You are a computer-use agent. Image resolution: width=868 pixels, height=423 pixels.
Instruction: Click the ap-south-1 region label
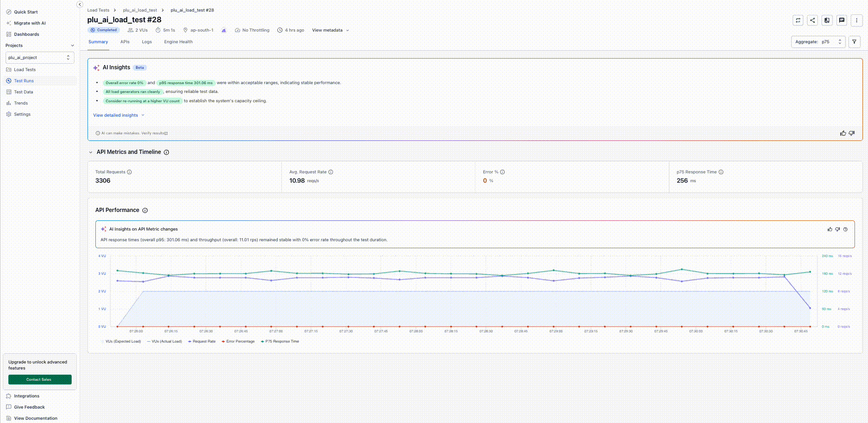pyautogui.click(x=201, y=30)
